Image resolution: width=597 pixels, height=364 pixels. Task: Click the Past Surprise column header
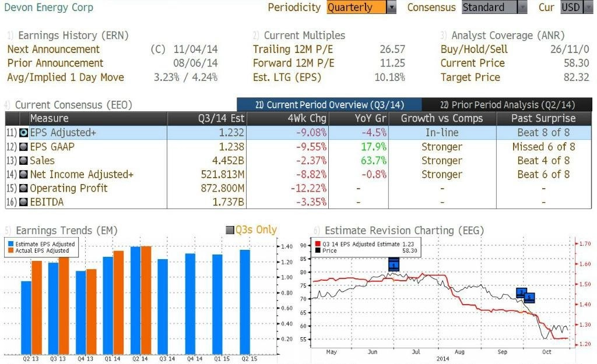tap(544, 118)
